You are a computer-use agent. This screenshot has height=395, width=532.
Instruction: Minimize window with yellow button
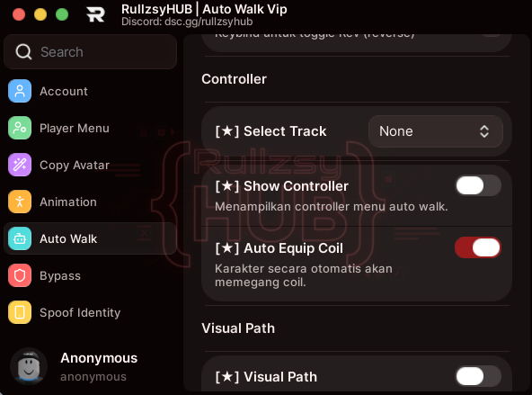[40, 14]
